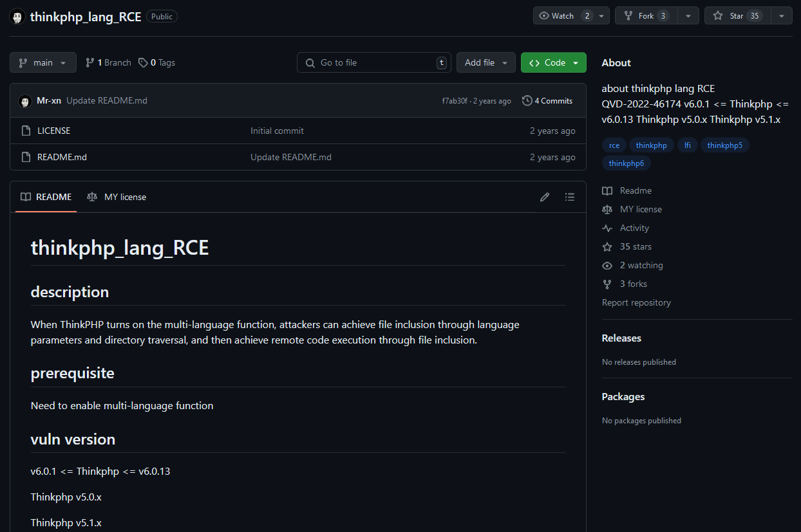Select the lfi topic tag
Viewport: 801px width, 532px height.
(688, 145)
